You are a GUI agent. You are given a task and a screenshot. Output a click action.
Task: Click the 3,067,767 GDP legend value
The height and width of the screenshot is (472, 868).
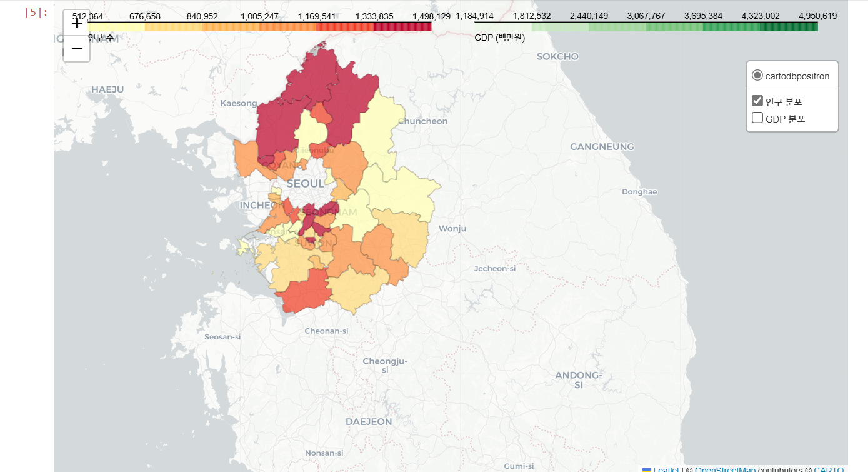click(646, 16)
